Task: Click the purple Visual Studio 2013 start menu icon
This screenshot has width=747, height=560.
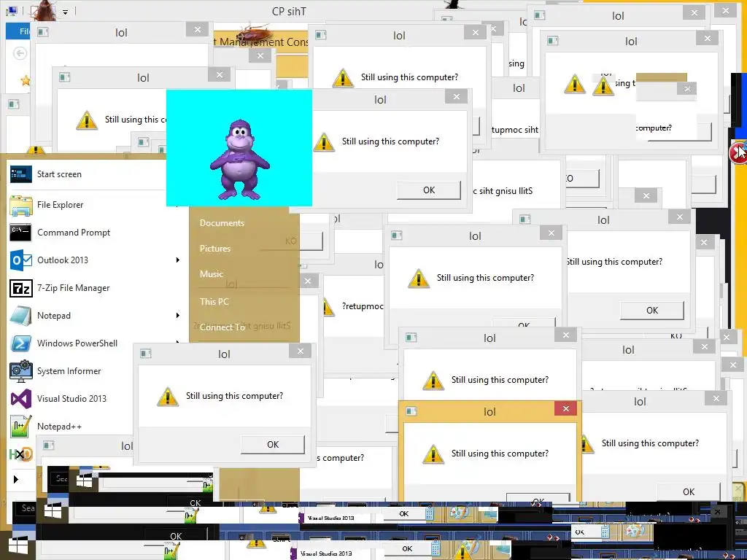Action: [21, 399]
